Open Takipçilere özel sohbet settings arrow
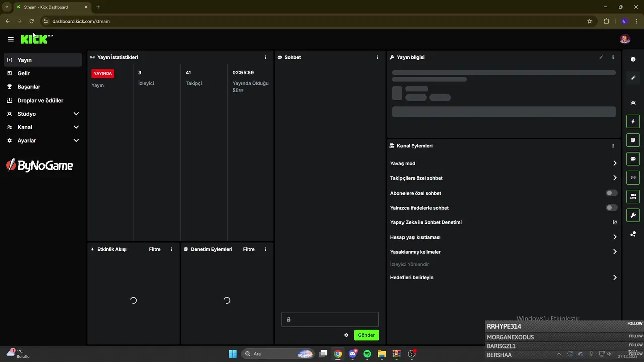The height and width of the screenshot is (362, 644). pos(615,178)
